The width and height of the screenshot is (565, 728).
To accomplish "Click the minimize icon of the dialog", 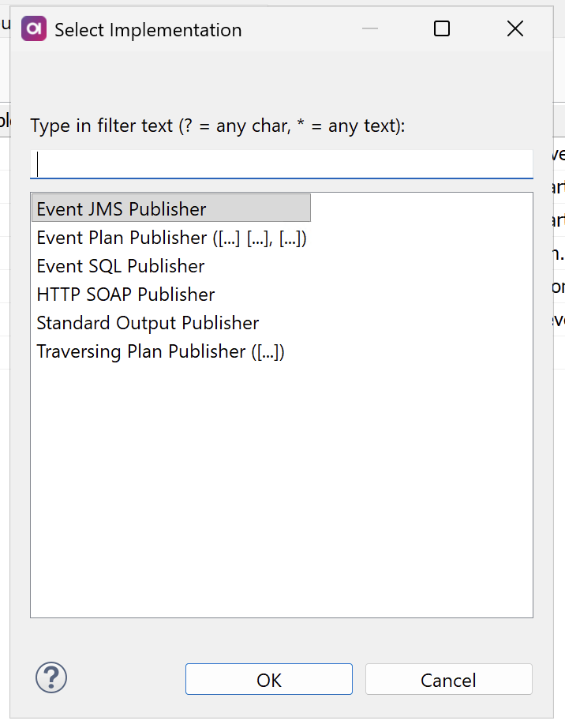I will tap(369, 28).
